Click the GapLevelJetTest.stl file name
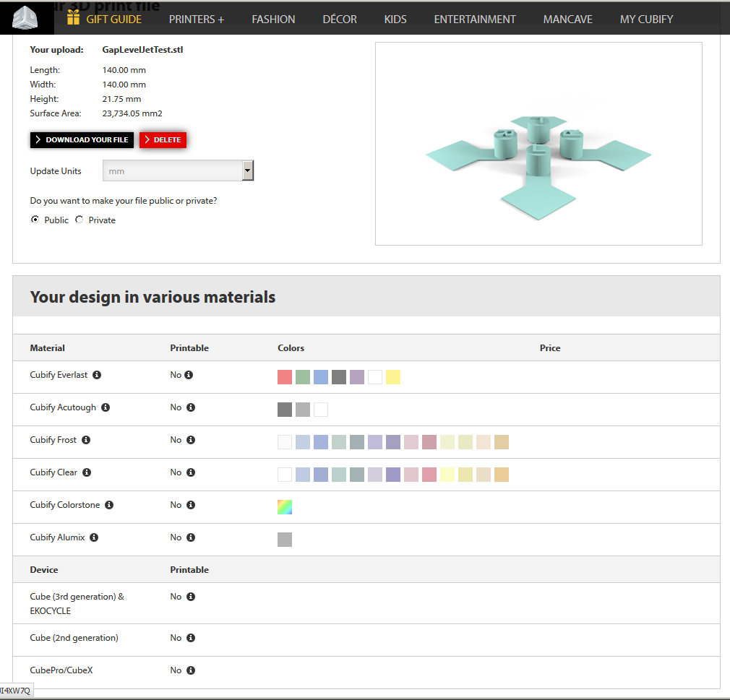730x700 pixels. 142,50
